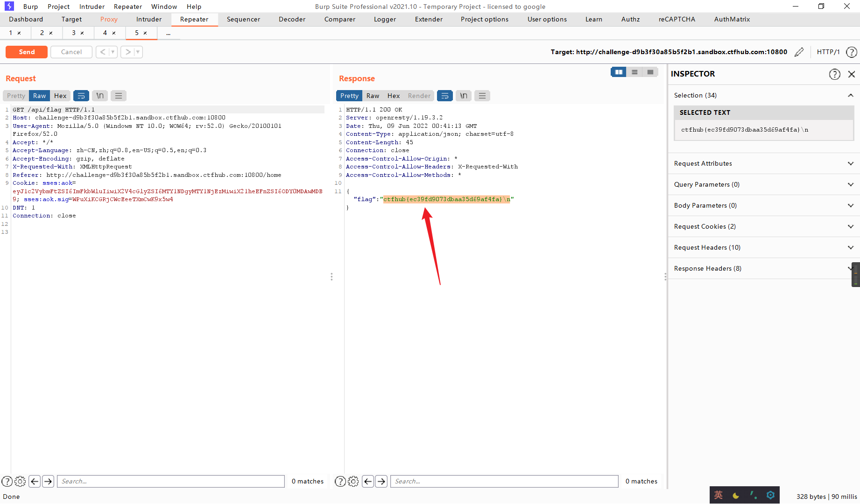This screenshot has height=504, width=860.
Task: Open the Burp menu
Action: [x=30, y=7]
